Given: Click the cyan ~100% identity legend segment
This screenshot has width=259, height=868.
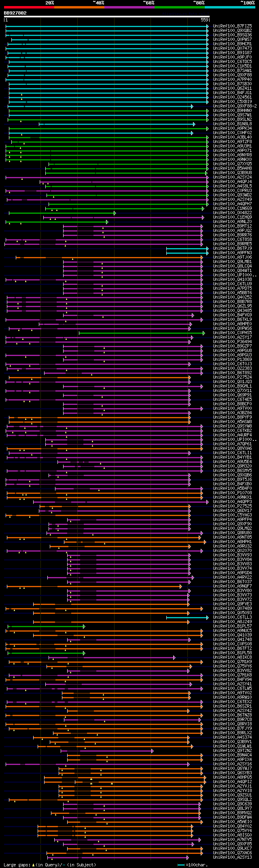Looking at the screenshot, I should click(x=229, y=7).
